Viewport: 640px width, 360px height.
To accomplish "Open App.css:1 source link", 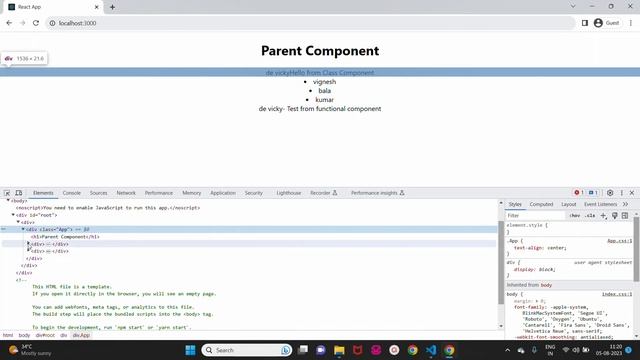I will pyautogui.click(x=619, y=241).
